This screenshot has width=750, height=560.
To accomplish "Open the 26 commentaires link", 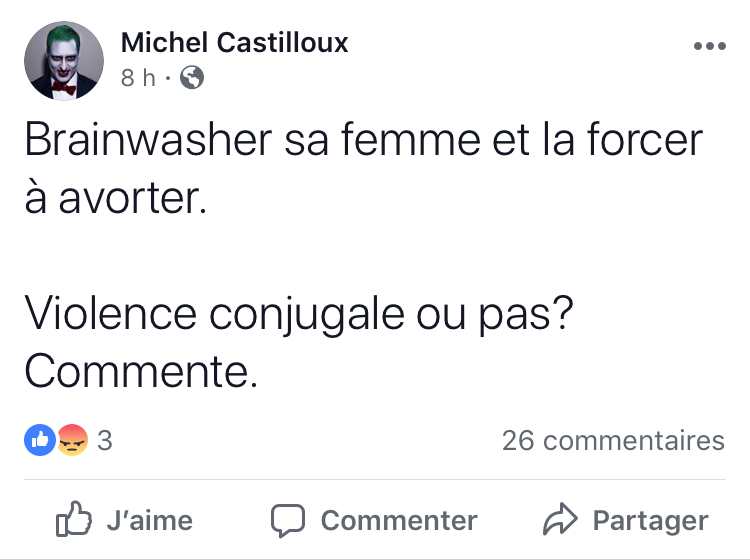I will pos(614,440).
